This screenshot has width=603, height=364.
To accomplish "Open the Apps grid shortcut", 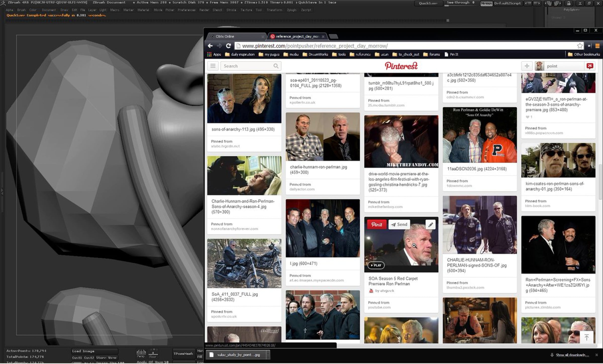I will 214,54.
